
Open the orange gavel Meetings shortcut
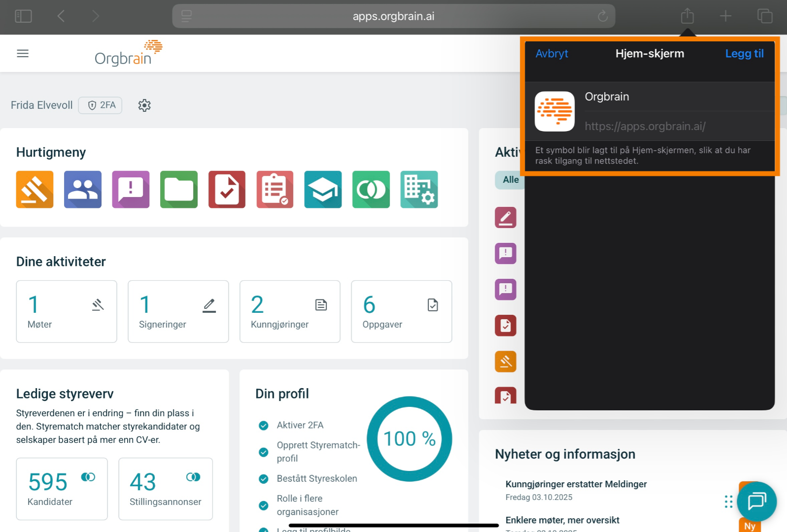[34, 190]
